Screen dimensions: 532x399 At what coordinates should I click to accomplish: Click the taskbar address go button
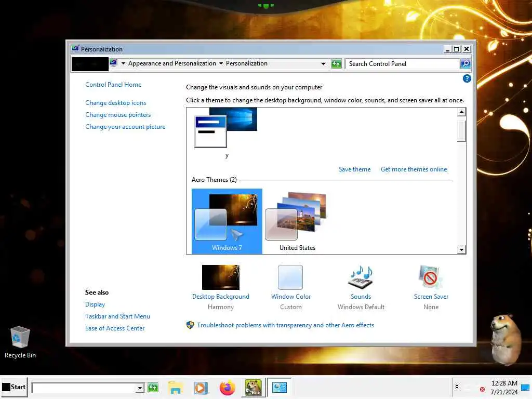pyautogui.click(x=153, y=388)
